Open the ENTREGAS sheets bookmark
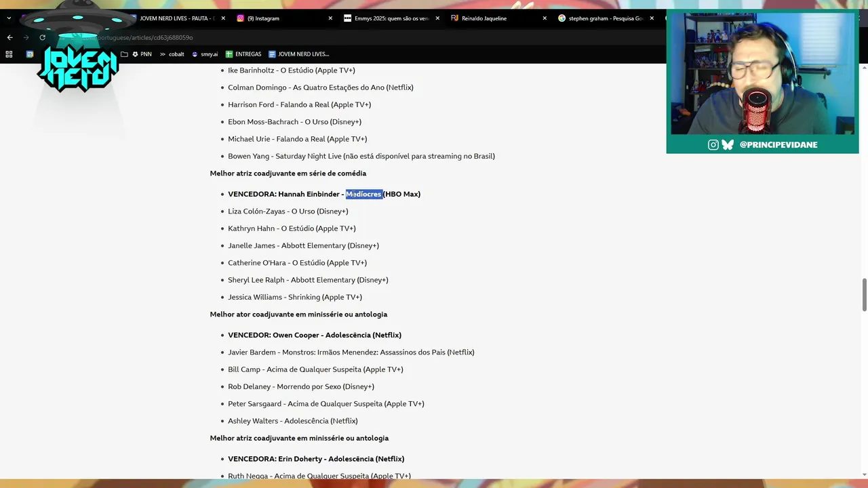This screenshot has width=868, height=488. coord(243,54)
